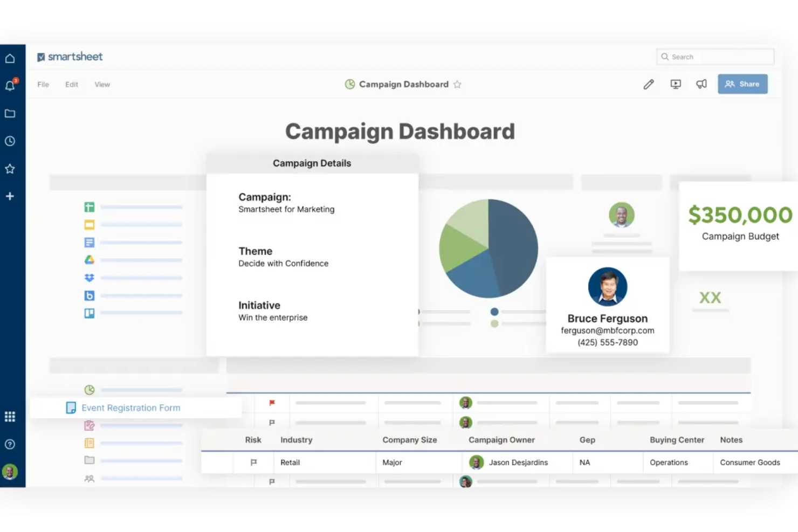Click Win the enterprise text
Image resolution: width=798 pixels, height=532 pixels.
click(273, 317)
